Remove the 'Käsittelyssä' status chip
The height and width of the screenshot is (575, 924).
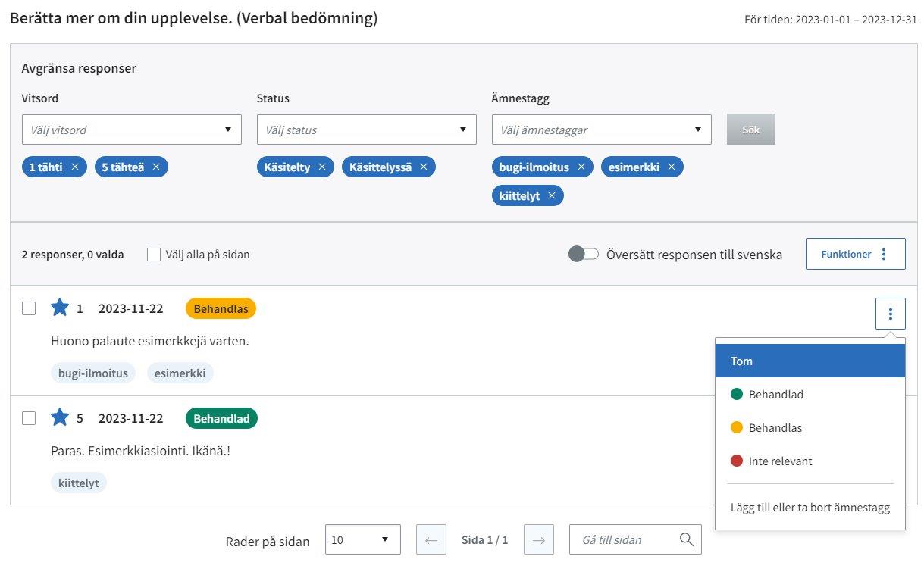(x=424, y=167)
